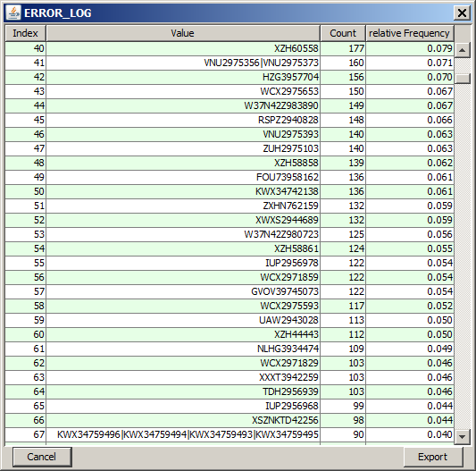Select value XZH60558 in row 40
The width and height of the screenshot is (476, 471).
(183, 48)
